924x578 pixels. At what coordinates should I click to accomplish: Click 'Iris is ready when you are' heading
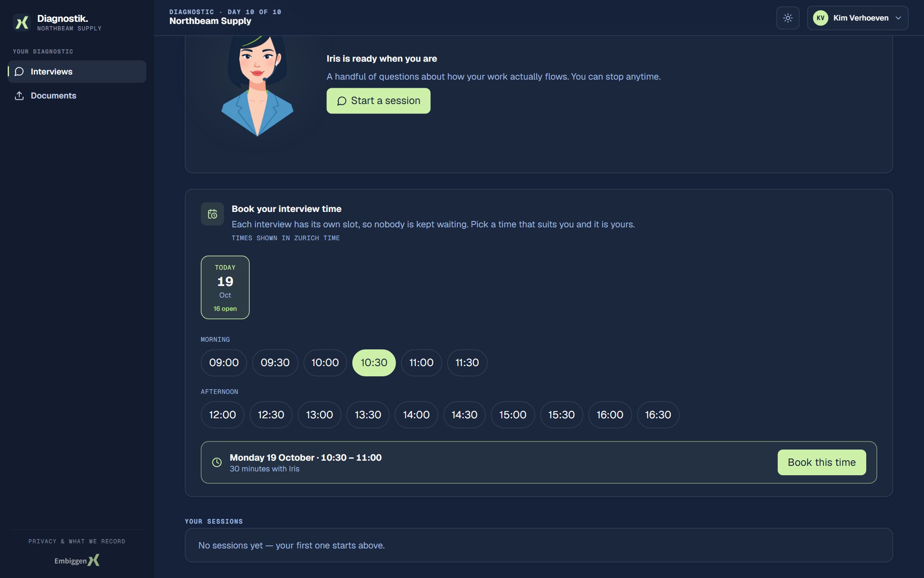382,59
